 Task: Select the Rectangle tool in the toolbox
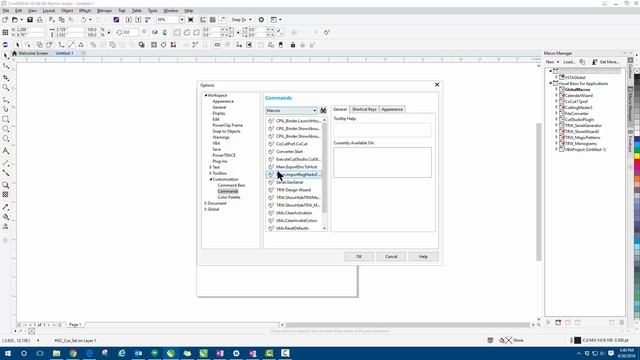click(6, 119)
